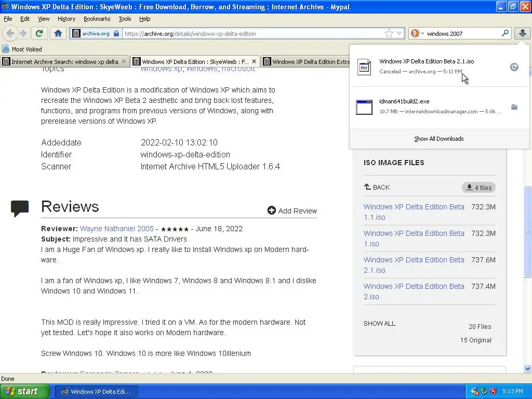Screen dimensions: 532x399
Task: Go back with the Back arrow button
Action: (10, 33)
